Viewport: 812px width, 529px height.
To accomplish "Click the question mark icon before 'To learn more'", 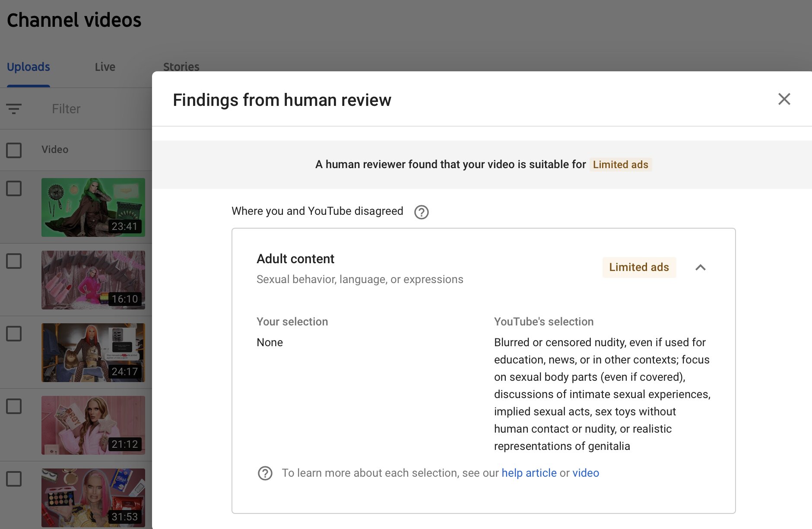I will click(265, 473).
